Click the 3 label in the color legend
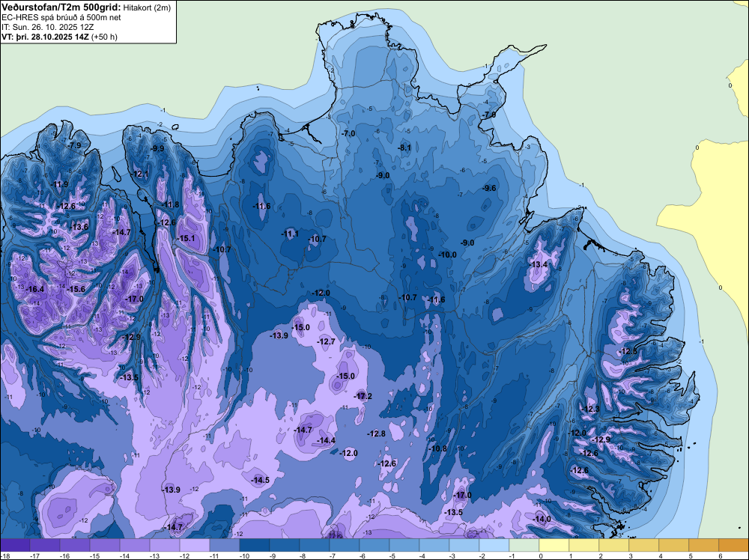Image resolution: width=749 pixels, height=560 pixels. 631,556
